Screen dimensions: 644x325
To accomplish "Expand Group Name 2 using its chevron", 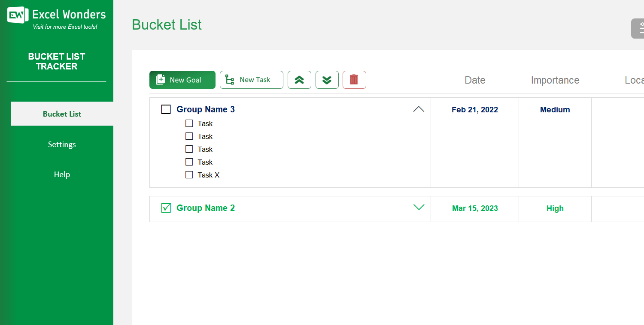I will [x=419, y=208].
